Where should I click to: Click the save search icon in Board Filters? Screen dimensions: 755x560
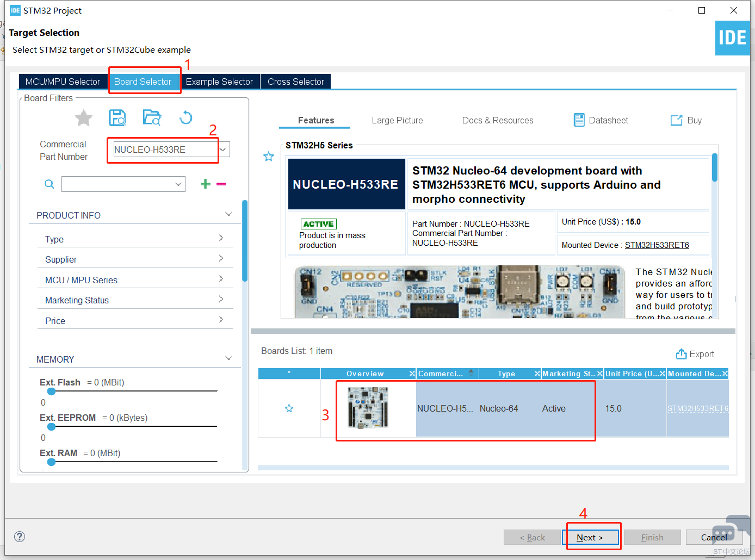click(117, 117)
